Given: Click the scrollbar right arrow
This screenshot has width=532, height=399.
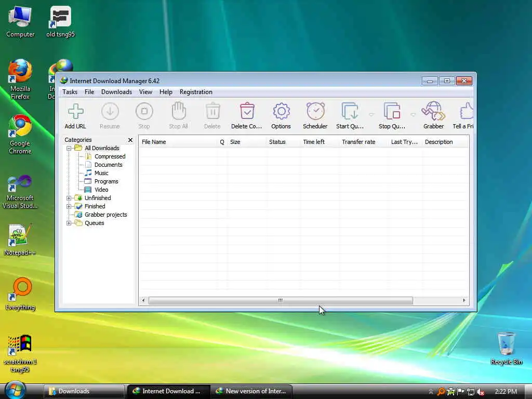Looking at the screenshot, I should click(464, 300).
